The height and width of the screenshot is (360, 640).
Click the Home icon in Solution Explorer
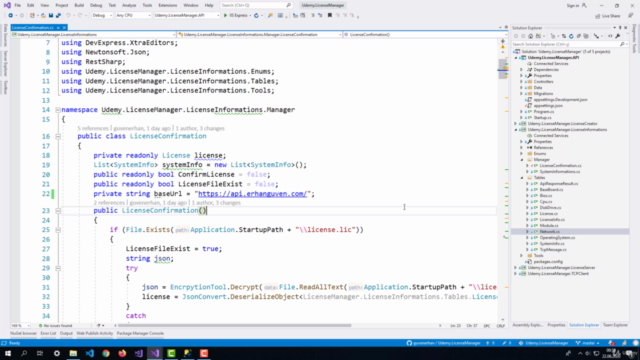point(531,36)
